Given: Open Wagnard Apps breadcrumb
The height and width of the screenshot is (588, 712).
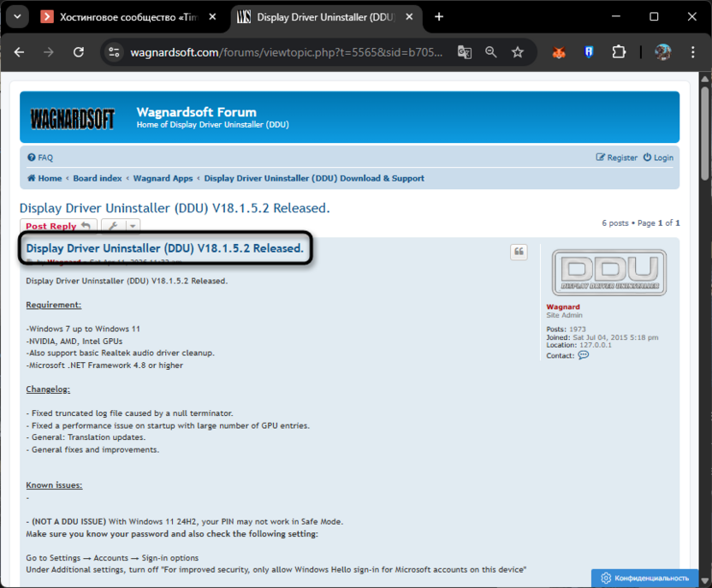Looking at the screenshot, I should (x=163, y=178).
